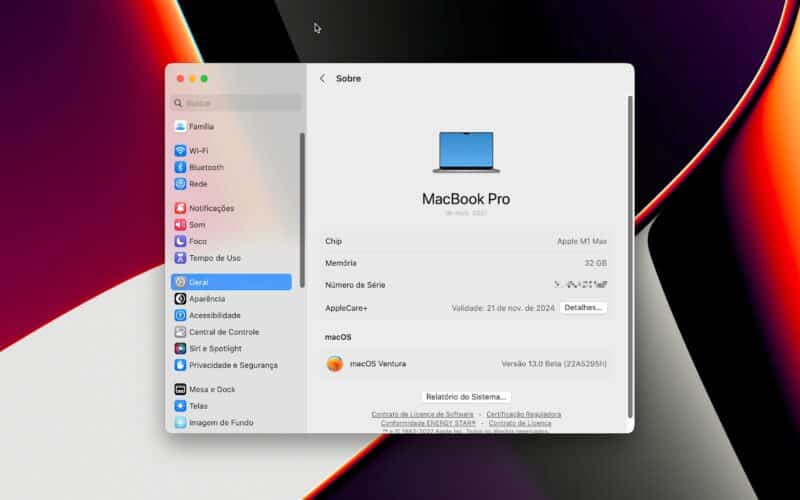Image resolution: width=800 pixels, height=500 pixels.
Task: Select the Geral gear icon
Action: [180, 282]
